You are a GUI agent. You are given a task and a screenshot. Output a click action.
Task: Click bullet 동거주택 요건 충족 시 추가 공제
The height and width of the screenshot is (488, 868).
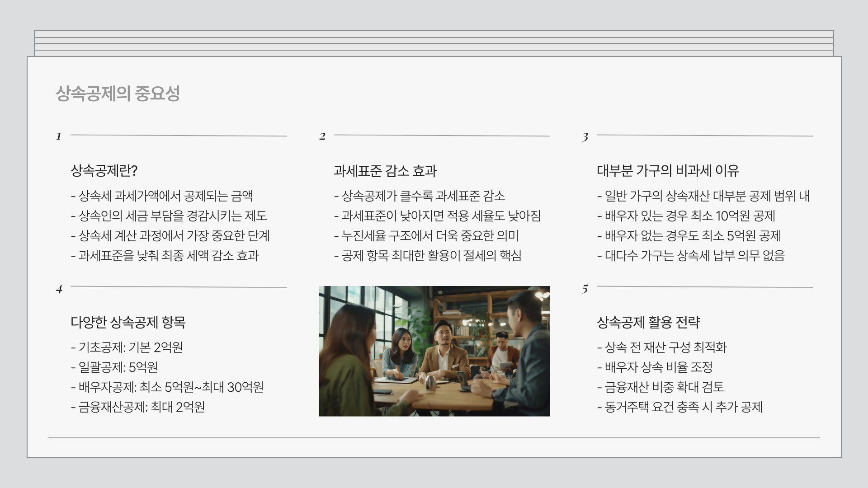pos(679,407)
